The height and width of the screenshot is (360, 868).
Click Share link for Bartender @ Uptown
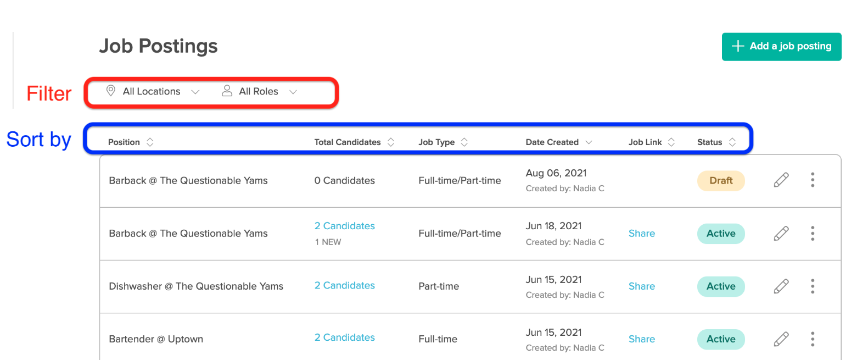click(641, 339)
